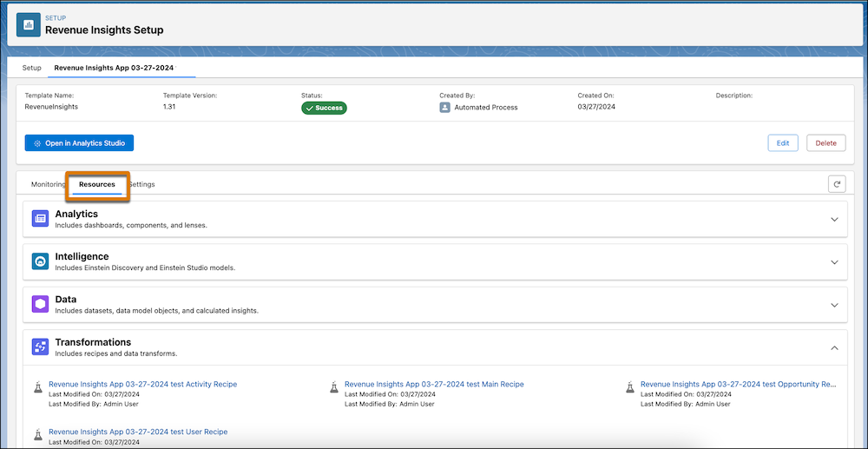Click the Data section icon
The height and width of the screenshot is (449, 868).
(41, 305)
